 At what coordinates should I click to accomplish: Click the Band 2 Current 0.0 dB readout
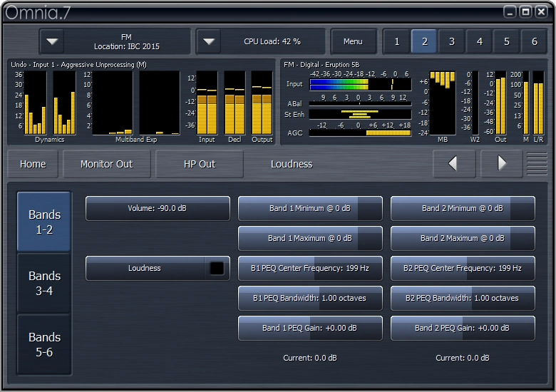click(x=463, y=358)
